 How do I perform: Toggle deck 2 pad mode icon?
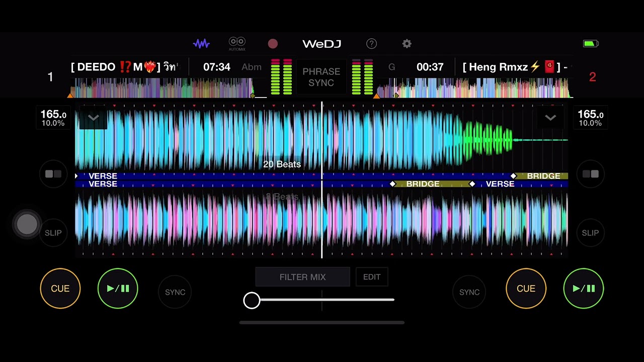click(590, 174)
